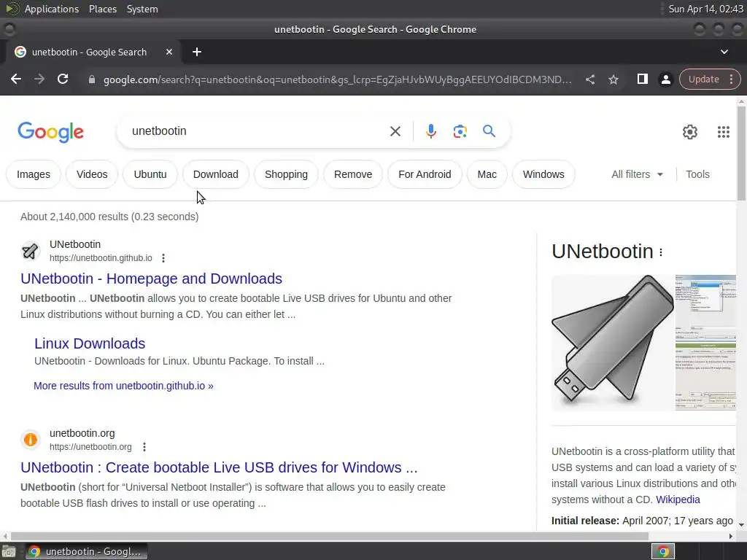Clear the search box with the X

pos(395,131)
